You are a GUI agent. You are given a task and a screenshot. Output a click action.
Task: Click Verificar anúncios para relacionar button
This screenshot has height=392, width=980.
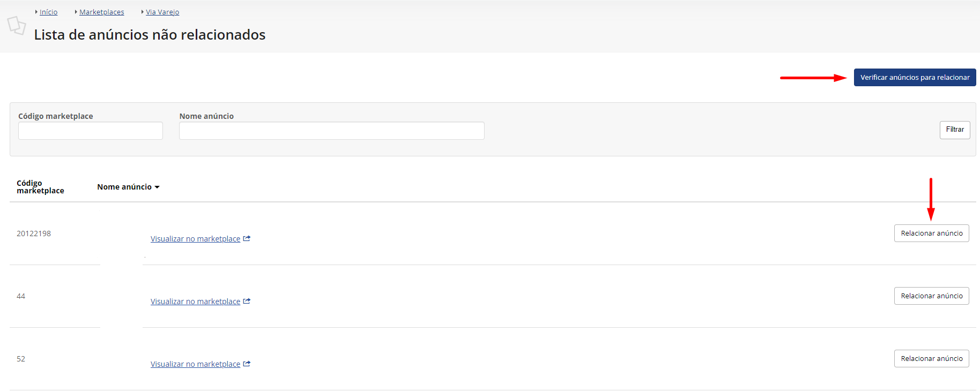point(915,77)
